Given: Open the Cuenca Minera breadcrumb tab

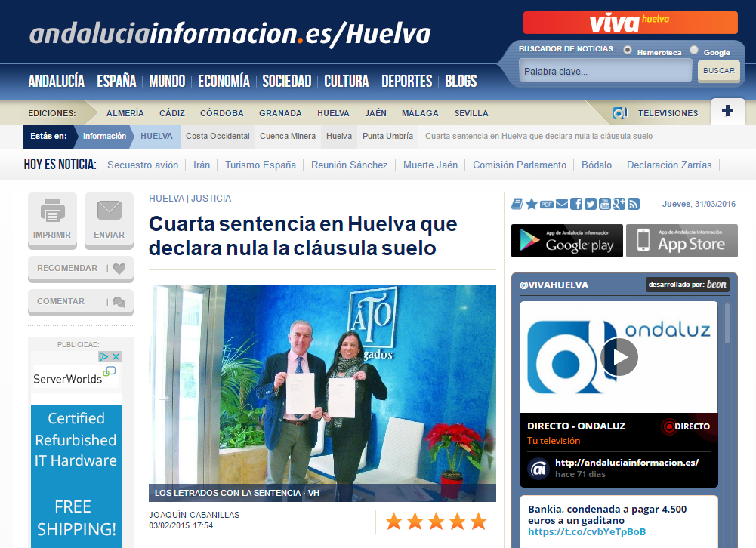Looking at the screenshot, I should point(288,137).
